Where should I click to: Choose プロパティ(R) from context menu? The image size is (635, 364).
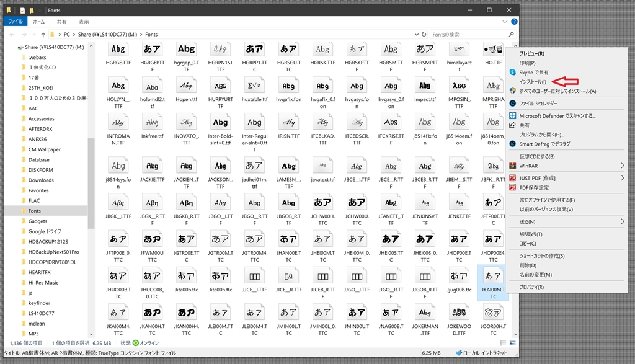tap(531, 286)
